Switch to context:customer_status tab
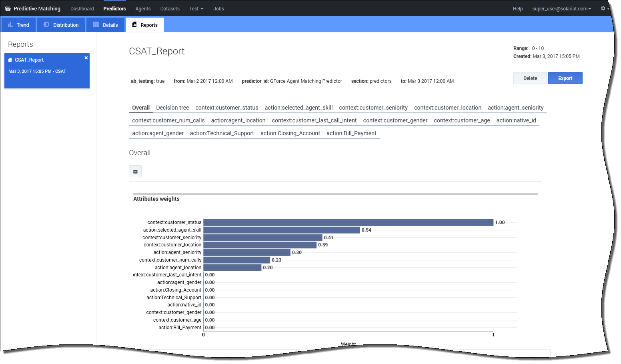Screen dimensions: 621x364 point(226,108)
